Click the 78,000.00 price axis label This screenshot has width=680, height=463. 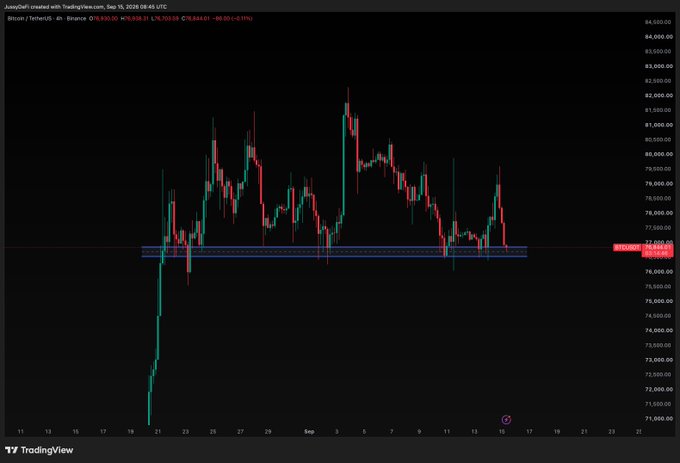point(659,213)
